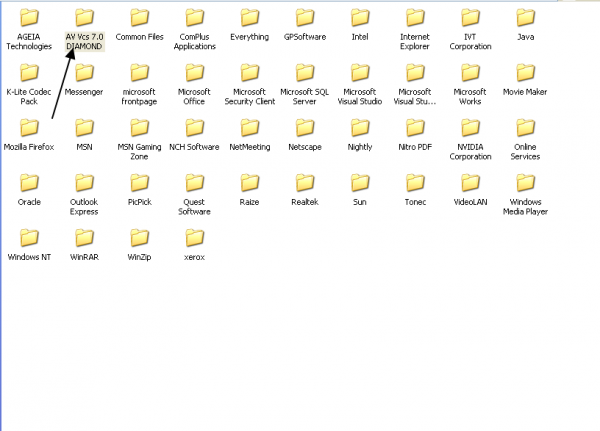Select the Oracle folder icon
This screenshot has height=431, width=600.
click(29, 183)
